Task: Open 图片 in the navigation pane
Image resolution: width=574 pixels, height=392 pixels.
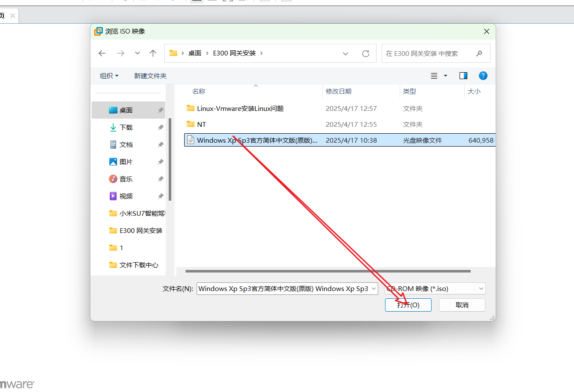Action: click(x=126, y=162)
